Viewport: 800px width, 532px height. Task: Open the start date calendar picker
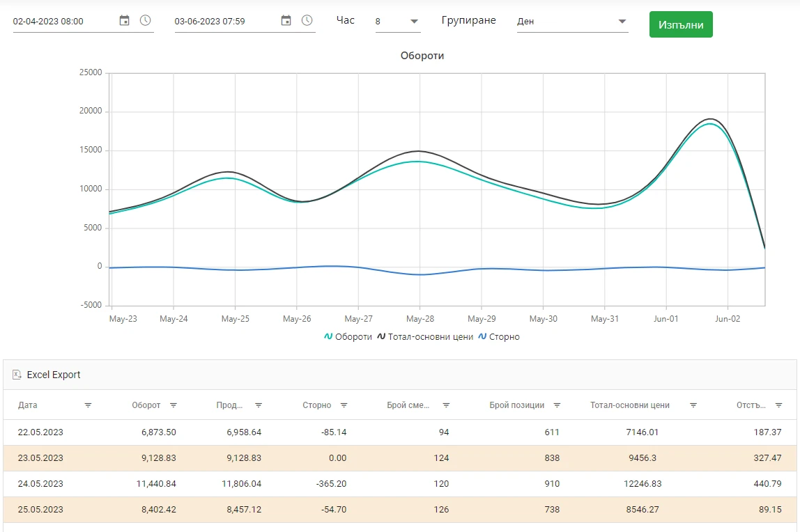tap(124, 21)
